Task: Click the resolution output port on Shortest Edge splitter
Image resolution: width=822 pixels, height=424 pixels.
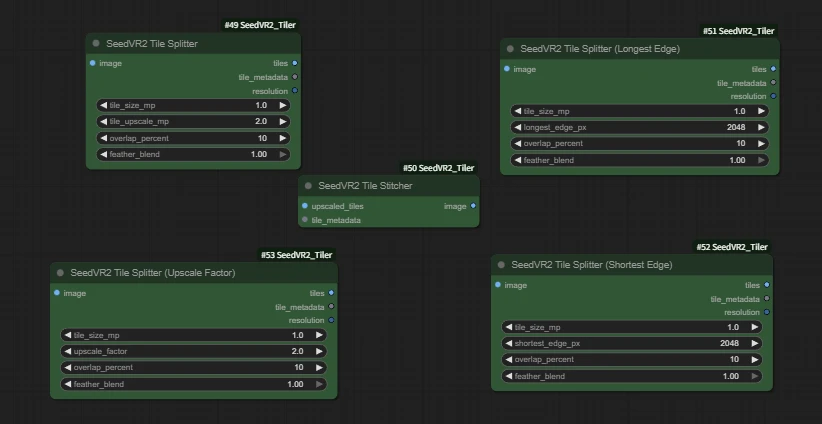Action: click(767, 312)
